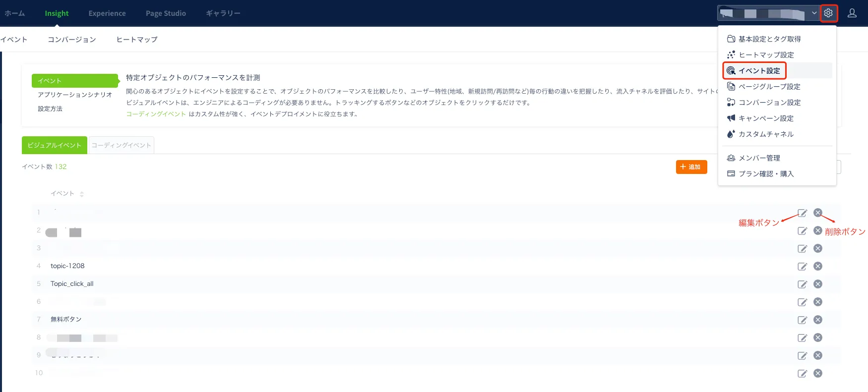Image resolution: width=868 pixels, height=392 pixels.
Task: Click the orange 追加 button
Action: (691, 167)
